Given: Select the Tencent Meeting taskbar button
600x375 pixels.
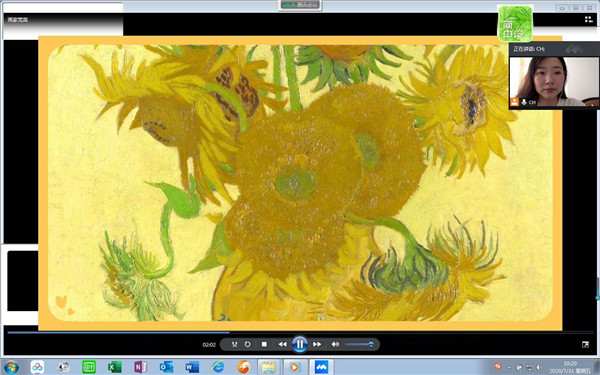Looking at the screenshot, I should click(321, 367).
